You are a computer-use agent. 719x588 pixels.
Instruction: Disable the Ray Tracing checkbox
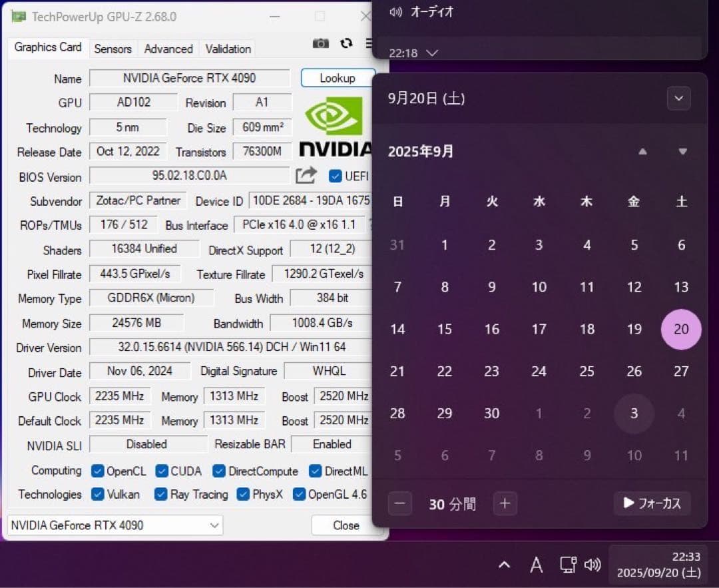160,495
